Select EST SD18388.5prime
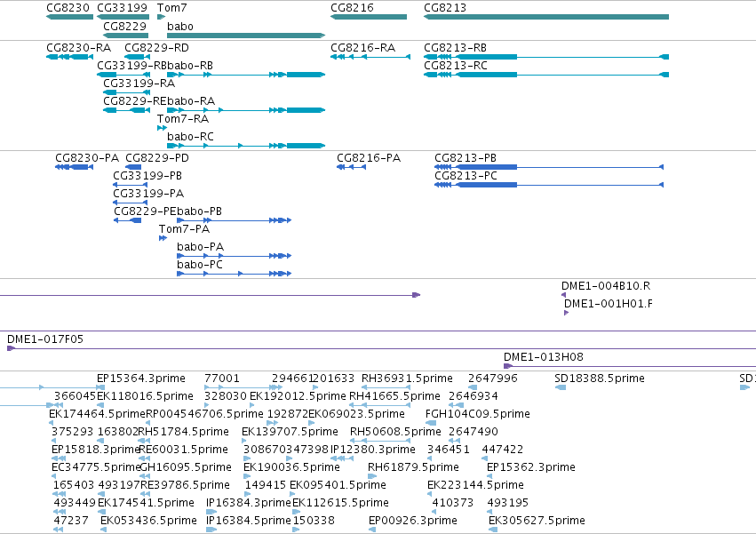This screenshot has height=534, width=756. 600,379
